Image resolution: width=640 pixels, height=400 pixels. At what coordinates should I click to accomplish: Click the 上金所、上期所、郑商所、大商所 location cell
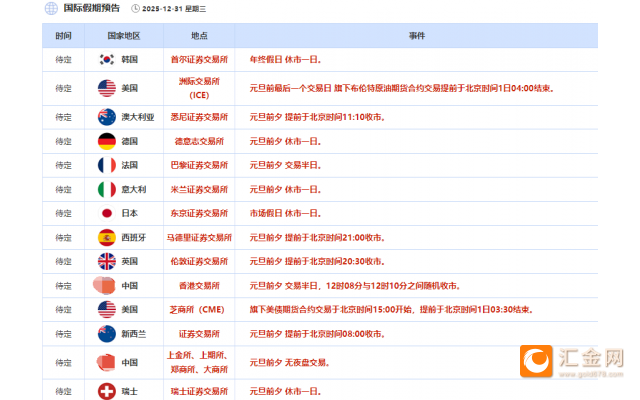pos(199,362)
